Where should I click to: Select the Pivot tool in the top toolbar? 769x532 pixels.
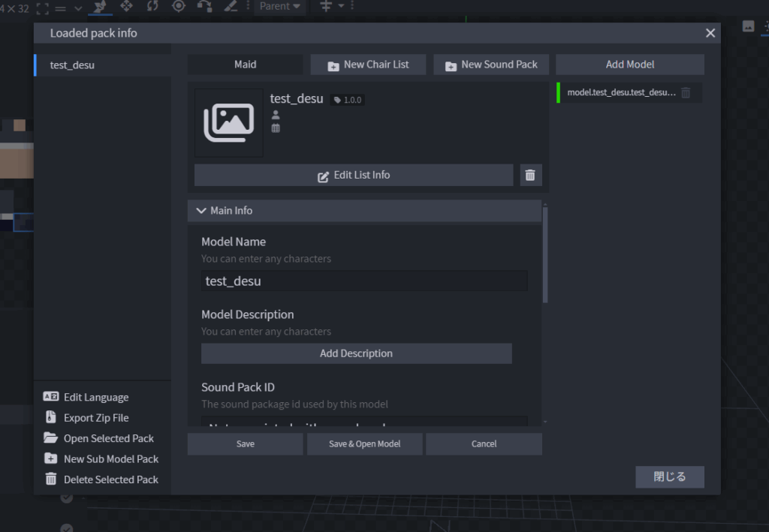click(179, 7)
